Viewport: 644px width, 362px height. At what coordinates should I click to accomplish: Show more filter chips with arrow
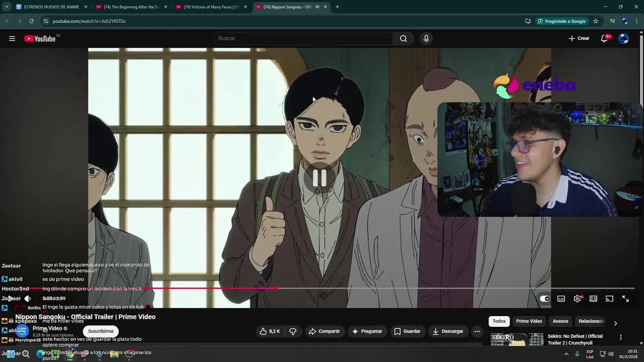pyautogui.click(x=615, y=323)
